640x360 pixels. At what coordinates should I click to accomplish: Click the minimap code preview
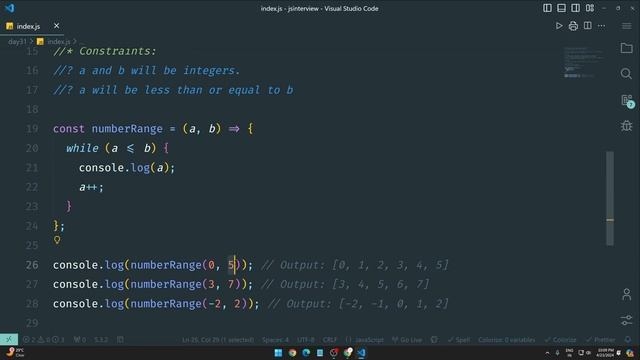pyautogui.click(x=584, y=62)
